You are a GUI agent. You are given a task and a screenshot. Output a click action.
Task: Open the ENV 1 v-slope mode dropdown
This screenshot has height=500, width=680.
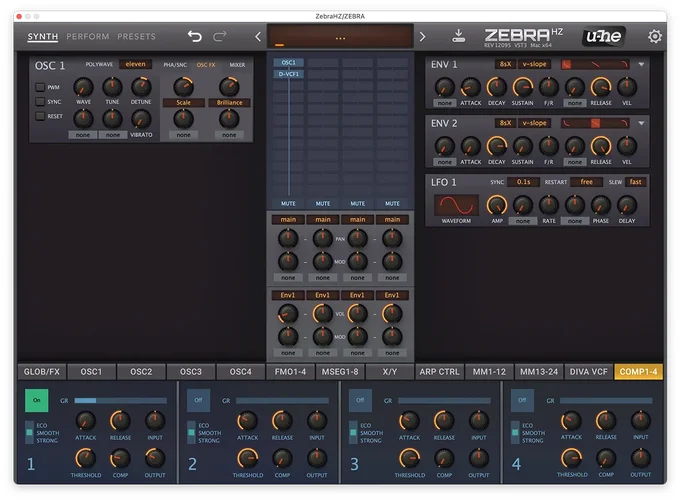pos(535,65)
